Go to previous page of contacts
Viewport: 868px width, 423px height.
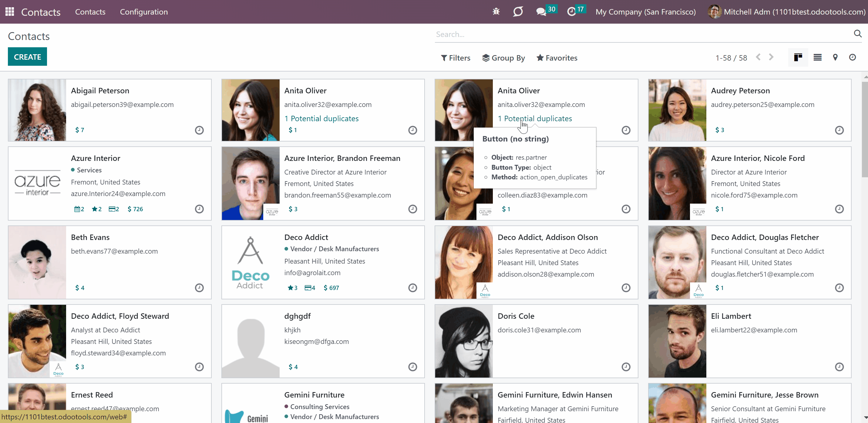pos(758,57)
